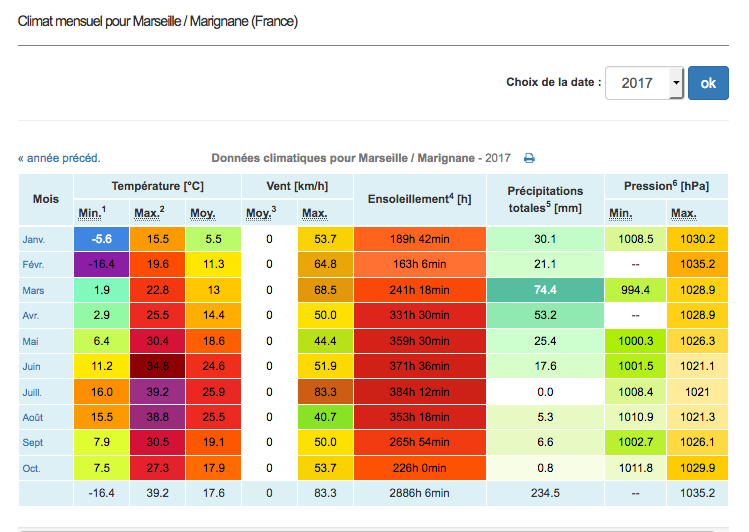Click the Juill. month row label
This screenshot has width=750, height=532.
tap(34, 391)
